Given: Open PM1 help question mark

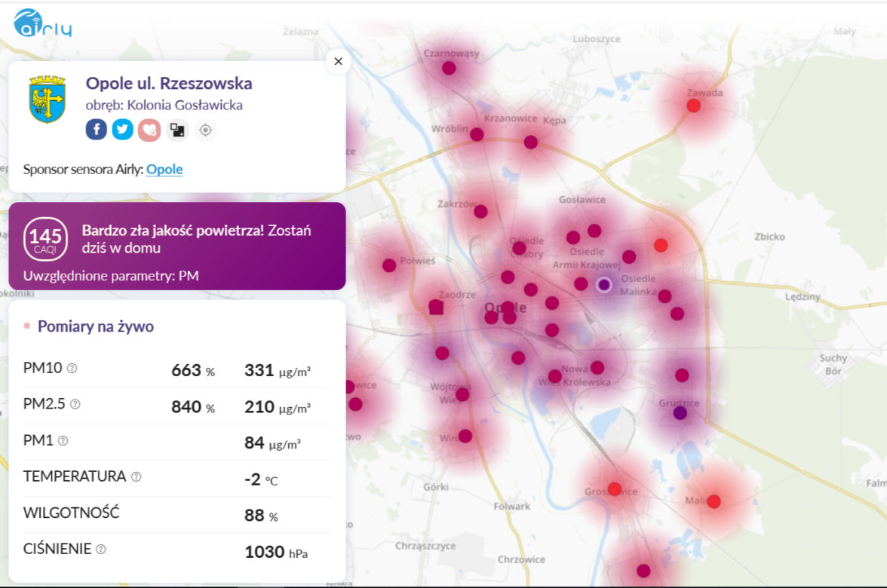Looking at the screenshot, I should coord(63,440).
